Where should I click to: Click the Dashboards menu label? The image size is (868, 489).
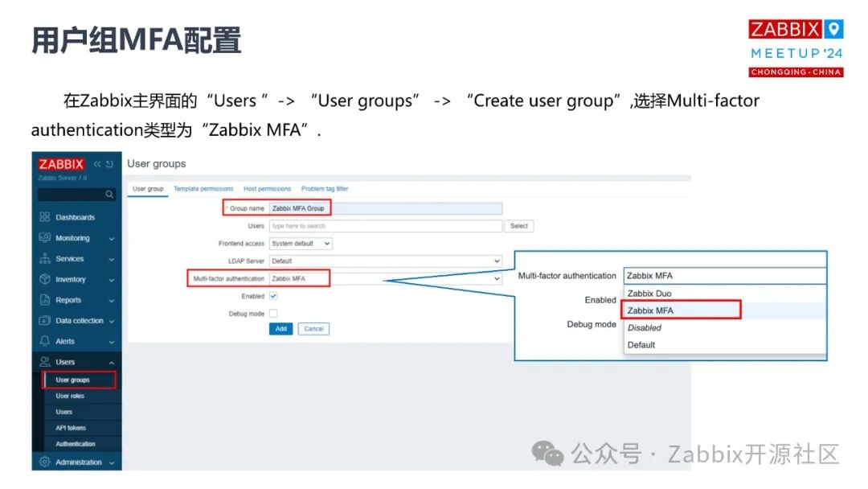pyautogui.click(x=76, y=217)
